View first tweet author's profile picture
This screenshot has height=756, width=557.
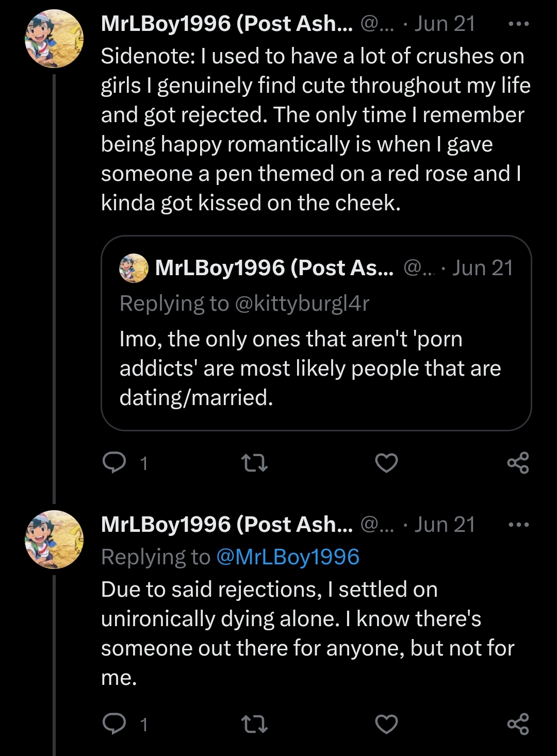click(54, 39)
